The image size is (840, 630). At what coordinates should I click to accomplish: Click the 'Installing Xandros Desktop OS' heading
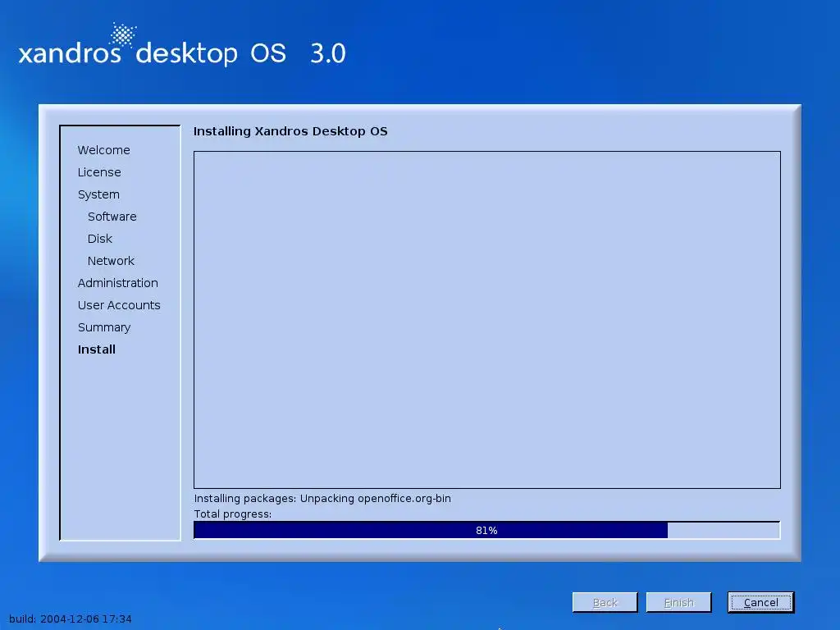pyautogui.click(x=290, y=131)
